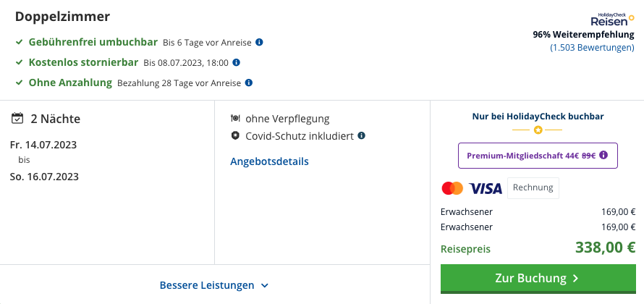
Task: Click the Mastercard payment logo
Action: (452, 188)
